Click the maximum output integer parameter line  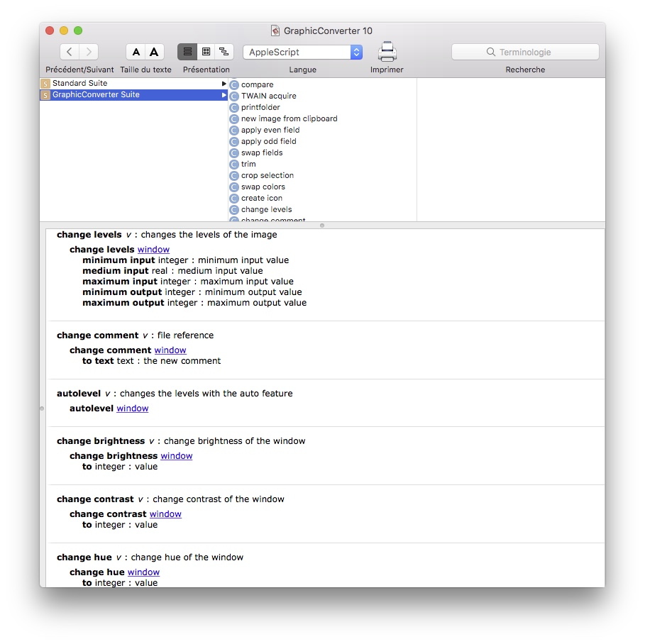point(194,303)
